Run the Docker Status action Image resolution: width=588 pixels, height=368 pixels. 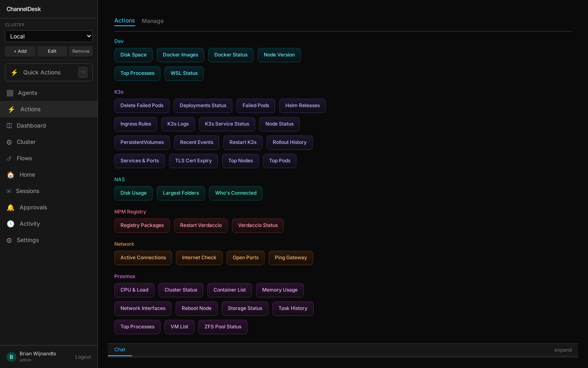[231, 55]
